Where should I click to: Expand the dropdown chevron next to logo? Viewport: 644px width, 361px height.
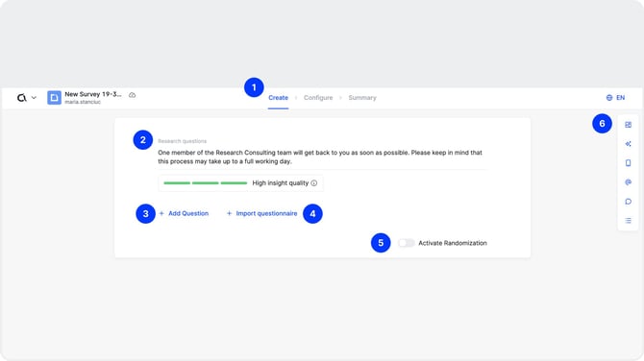tap(34, 98)
